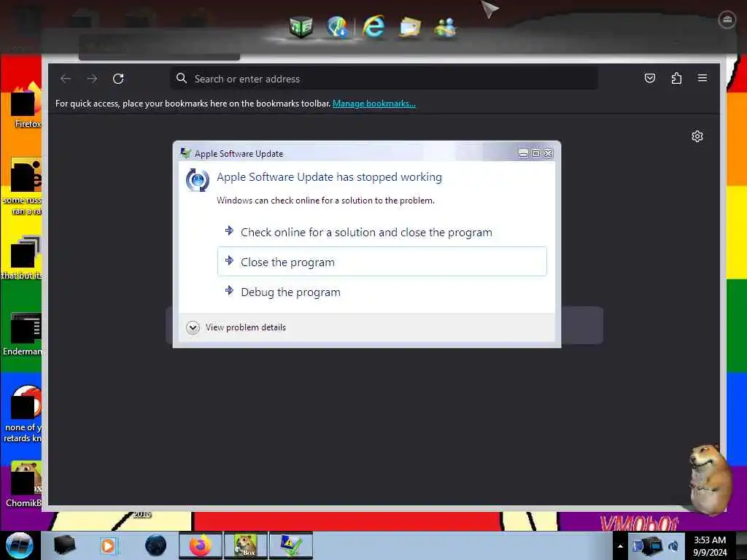
Task: Reload the page in Firefox
Action: coord(118,79)
